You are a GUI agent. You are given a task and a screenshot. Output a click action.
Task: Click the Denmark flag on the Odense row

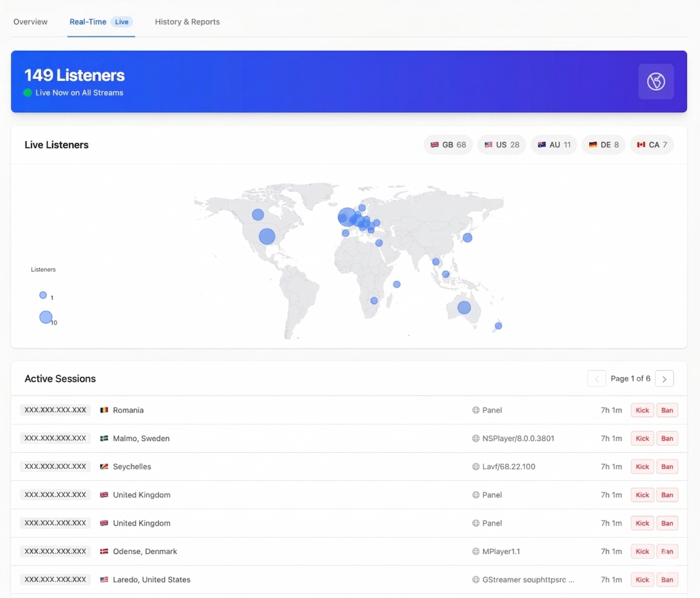pyautogui.click(x=104, y=551)
